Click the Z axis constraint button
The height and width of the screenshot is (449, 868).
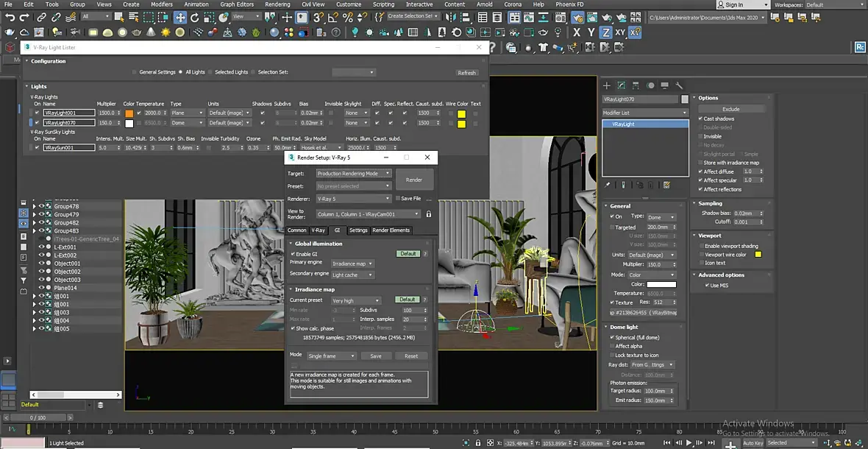[x=605, y=32]
